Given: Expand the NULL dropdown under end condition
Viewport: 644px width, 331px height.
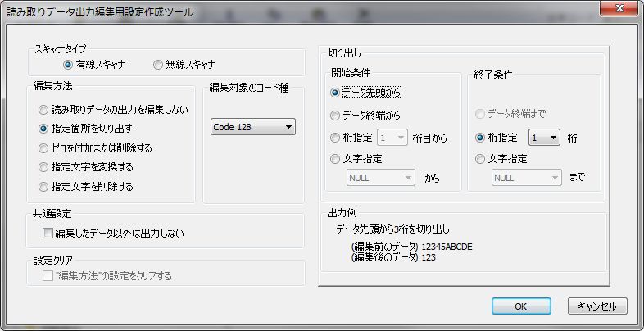Looking at the screenshot, I should pos(526,176).
